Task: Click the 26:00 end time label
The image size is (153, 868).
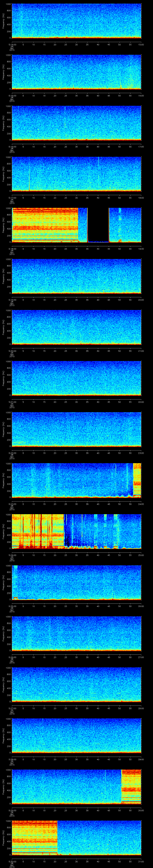Action: click(141, 606)
